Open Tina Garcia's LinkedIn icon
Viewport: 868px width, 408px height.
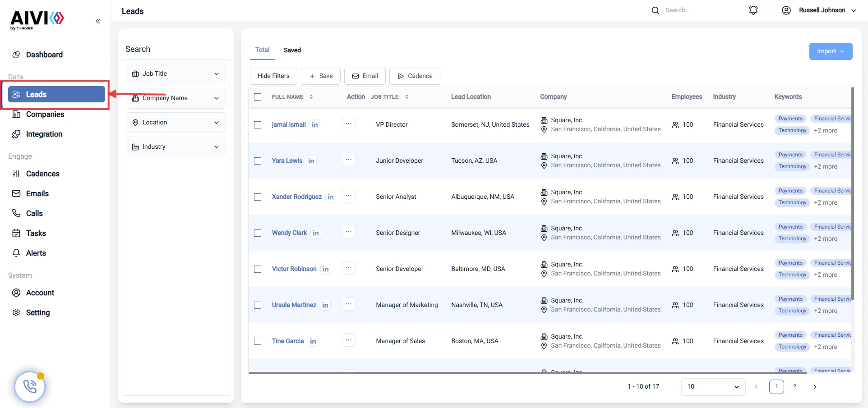coord(313,341)
